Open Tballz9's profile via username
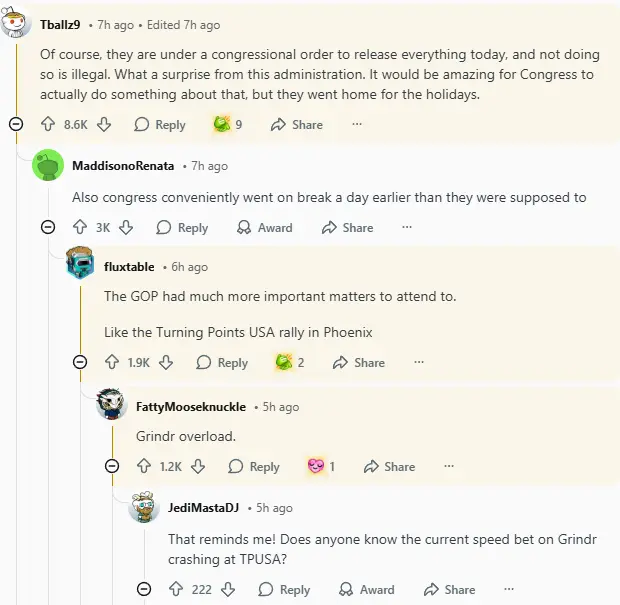 pyautogui.click(x=60, y=24)
